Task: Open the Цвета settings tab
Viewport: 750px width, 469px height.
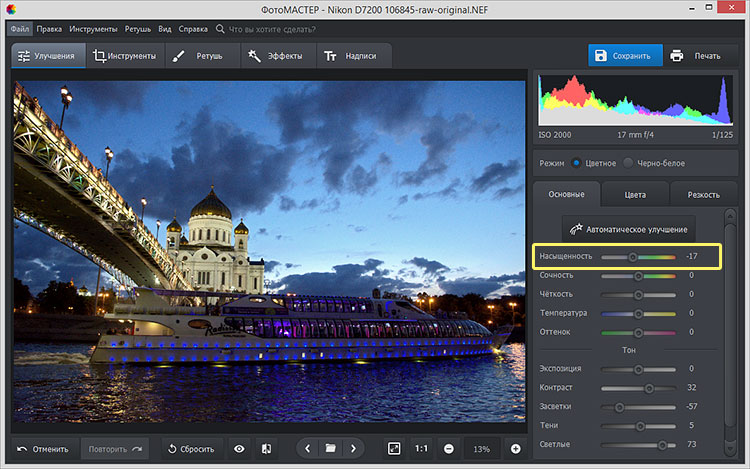Action: pyautogui.click(x=635, y=194)
